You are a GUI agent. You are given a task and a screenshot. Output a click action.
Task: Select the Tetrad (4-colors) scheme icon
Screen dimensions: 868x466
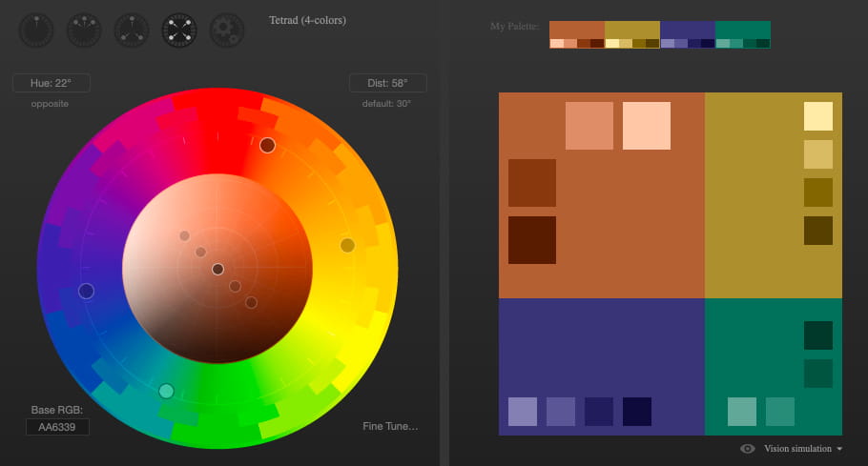pyautogui.click(x=179, y=30)
